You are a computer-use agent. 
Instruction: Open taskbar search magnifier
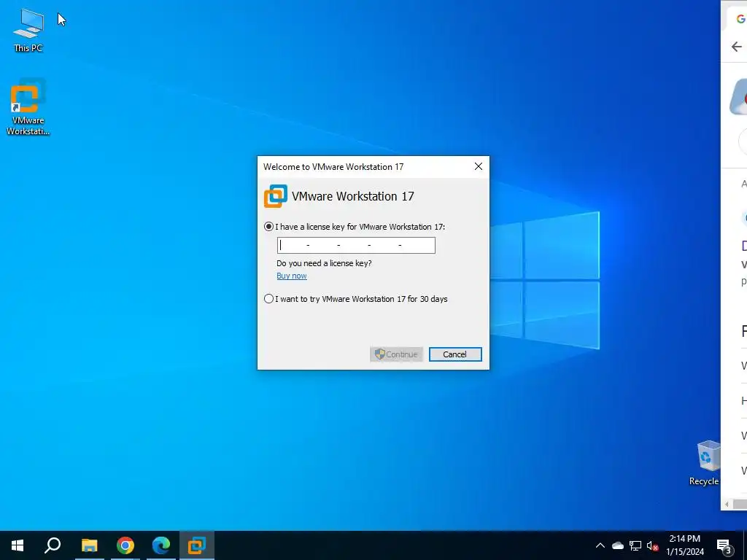coord(53,545)
